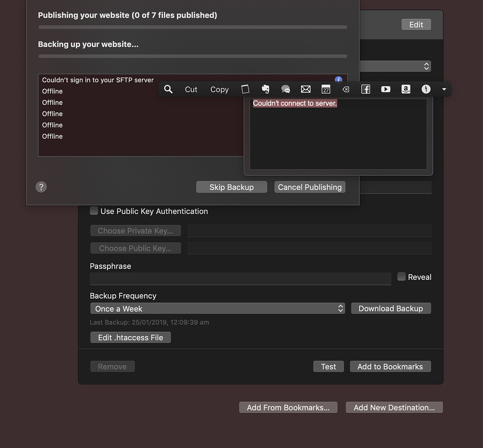Click the blue info badge above the toolbar
Viewport: 483px width, 448px height.
click(x=339, y=79)
